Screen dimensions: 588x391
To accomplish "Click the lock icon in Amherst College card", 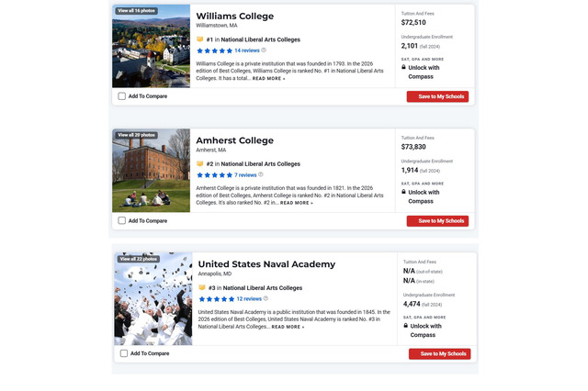I will pos(404,192).
